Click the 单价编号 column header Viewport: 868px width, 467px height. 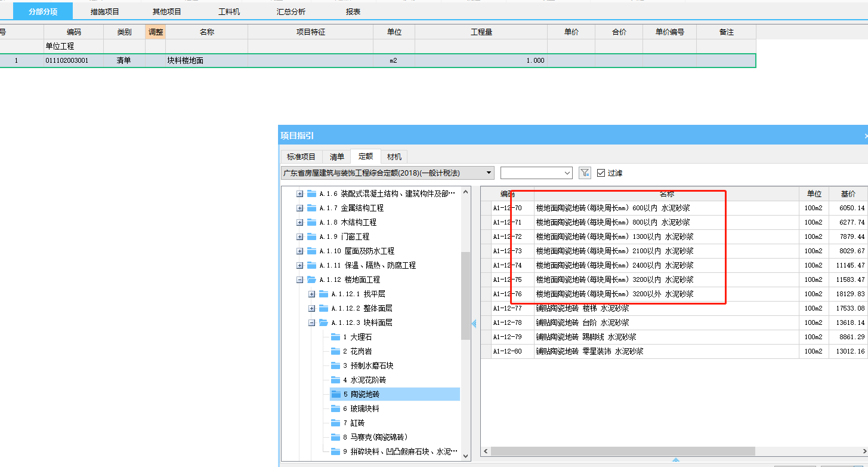(670, 32)
